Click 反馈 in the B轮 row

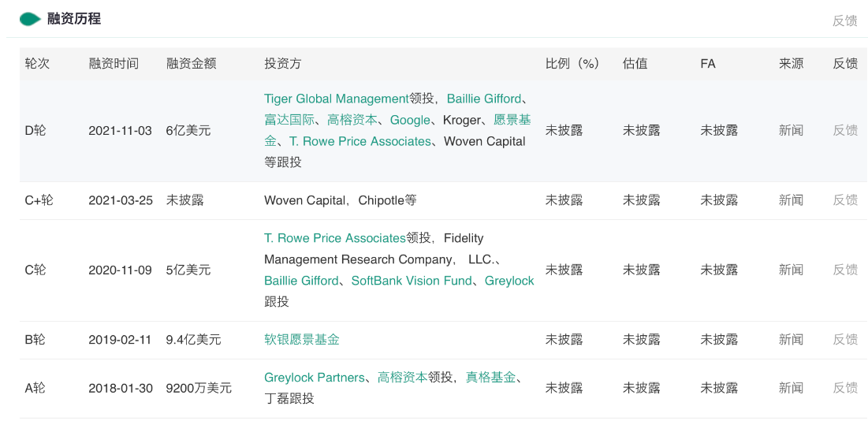pyautogui.click(x=845, y=340)
